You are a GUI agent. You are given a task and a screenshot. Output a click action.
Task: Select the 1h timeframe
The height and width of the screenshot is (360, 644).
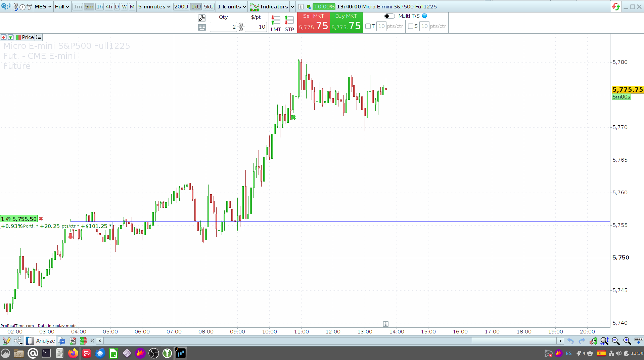click(100, 7)
